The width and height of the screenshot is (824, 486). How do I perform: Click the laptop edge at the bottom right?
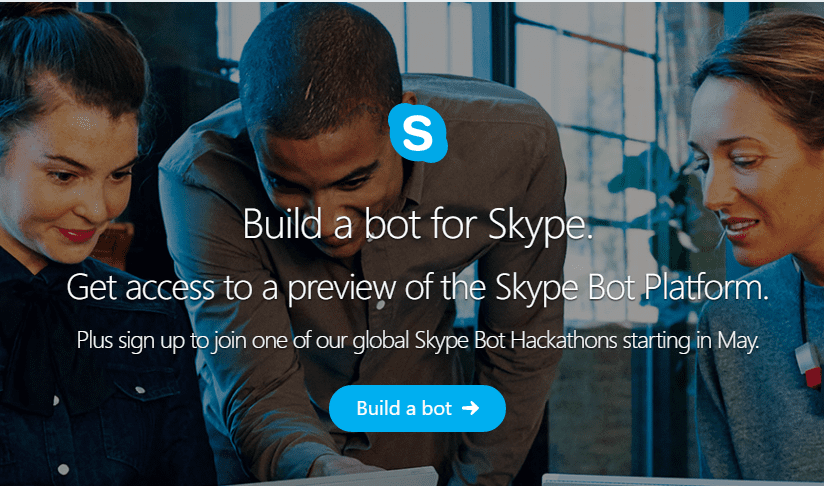point(683,479)
